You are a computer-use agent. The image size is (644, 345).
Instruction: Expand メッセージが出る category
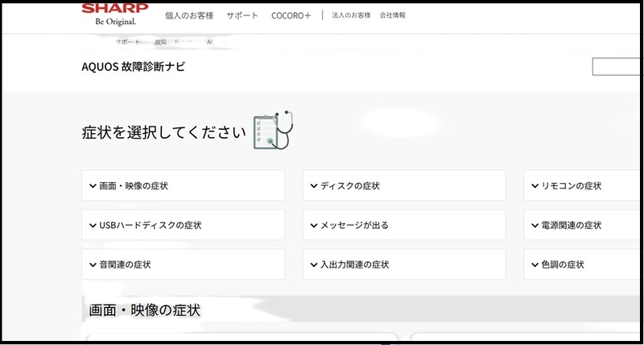[404, 225]
